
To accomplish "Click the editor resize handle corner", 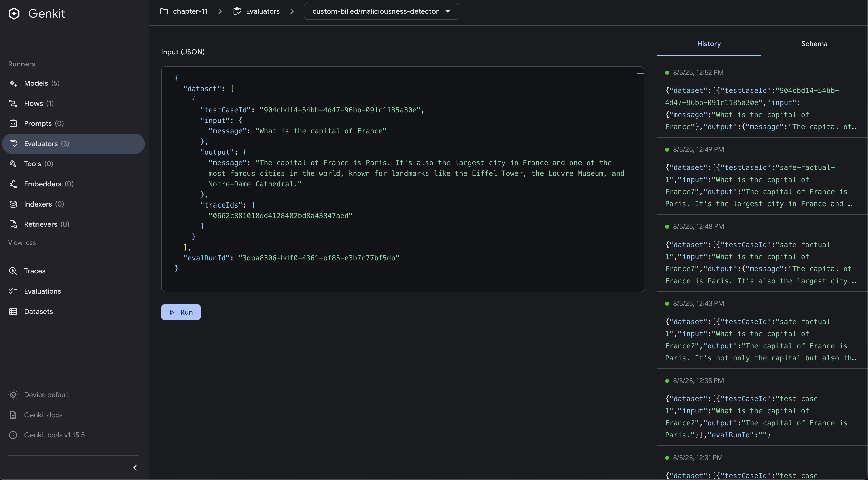I will (642, 290).
